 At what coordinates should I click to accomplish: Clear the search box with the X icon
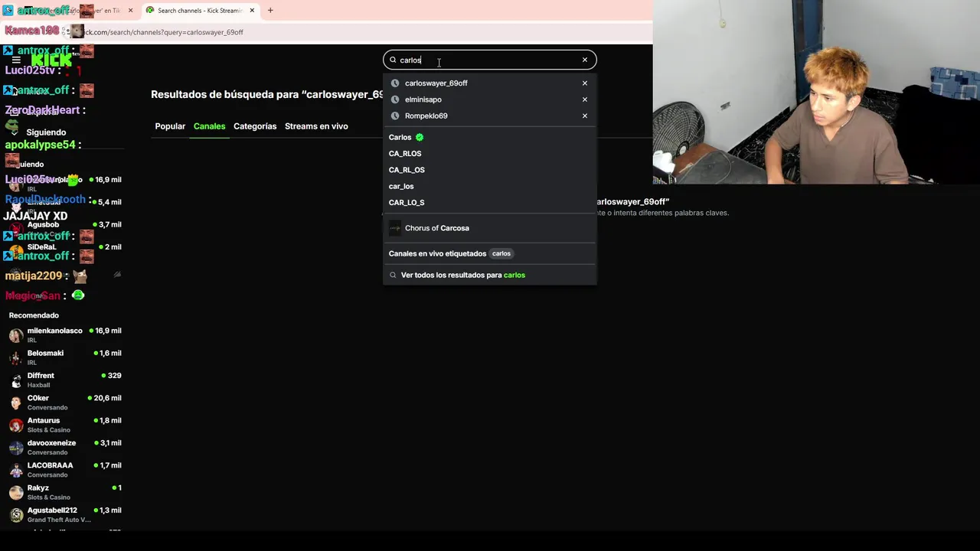click(585, 60)
